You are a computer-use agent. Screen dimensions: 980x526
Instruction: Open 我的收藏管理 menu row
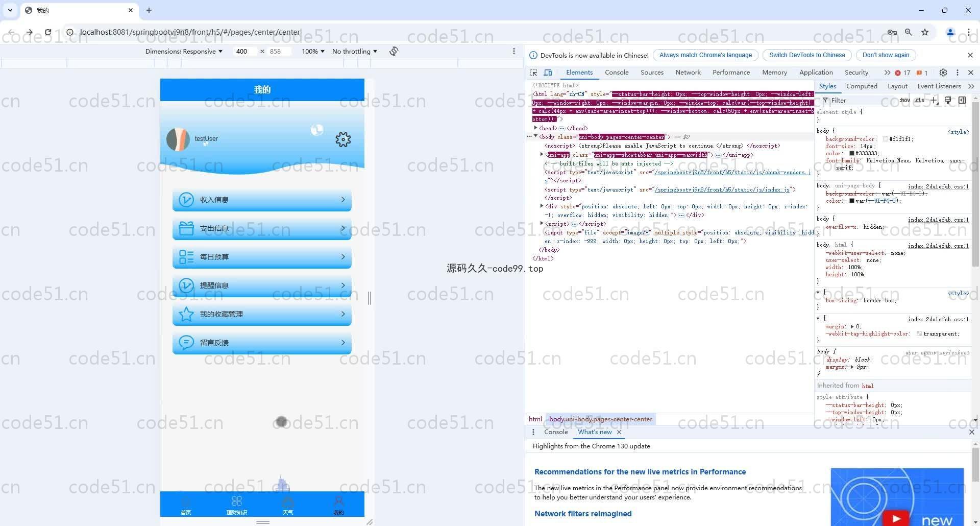[x=262, y=314]
